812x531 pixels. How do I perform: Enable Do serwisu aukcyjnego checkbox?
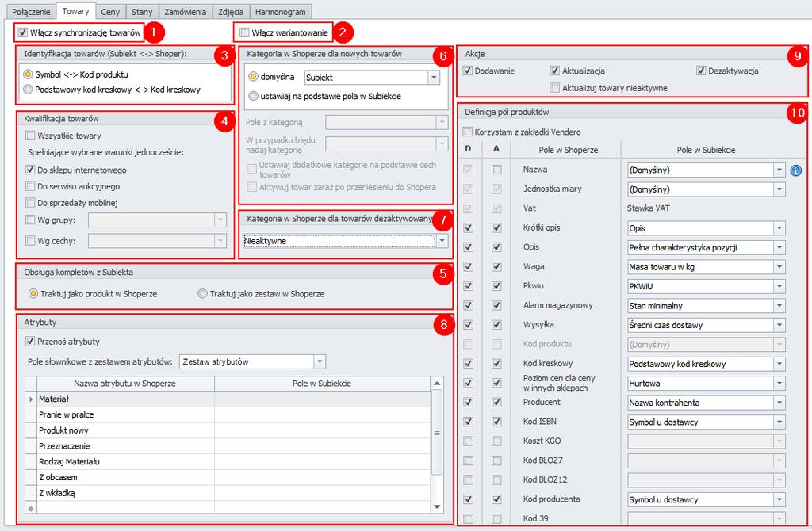[x=30, y=186]
